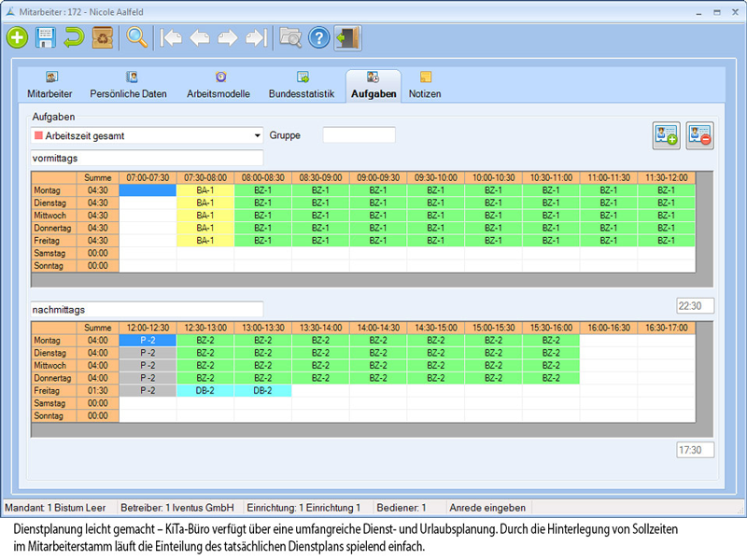Go to the next record arrow

pyautogui.click(x=227, y=37)
